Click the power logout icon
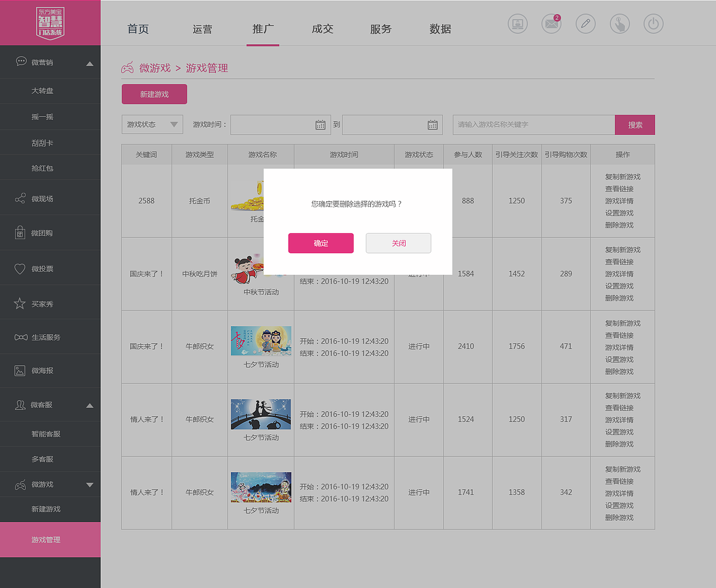Viewport: 716px width, 588px height. tap(653, 23)
